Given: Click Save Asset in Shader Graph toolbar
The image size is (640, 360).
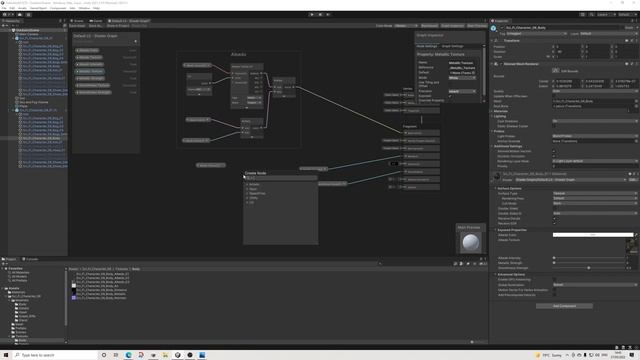Looking at the screenshot, I should [77, 26].
